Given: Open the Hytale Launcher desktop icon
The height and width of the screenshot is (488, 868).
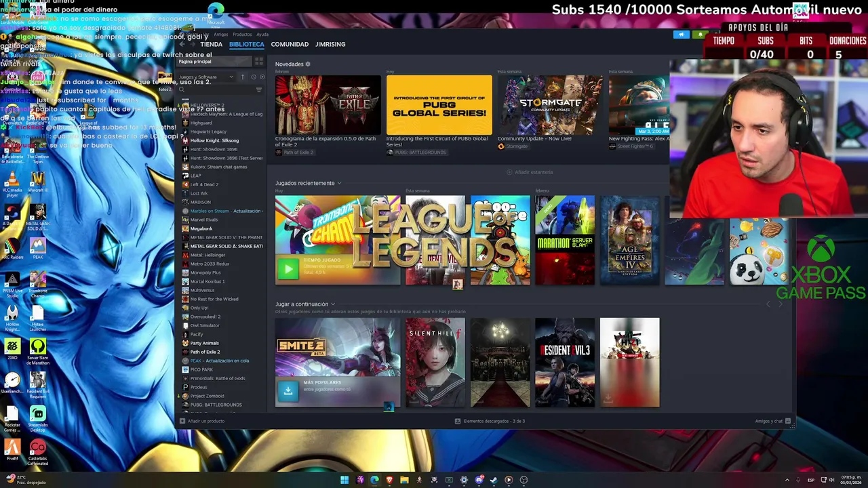Looking at the screenshot, I should (x=37, y=319).
